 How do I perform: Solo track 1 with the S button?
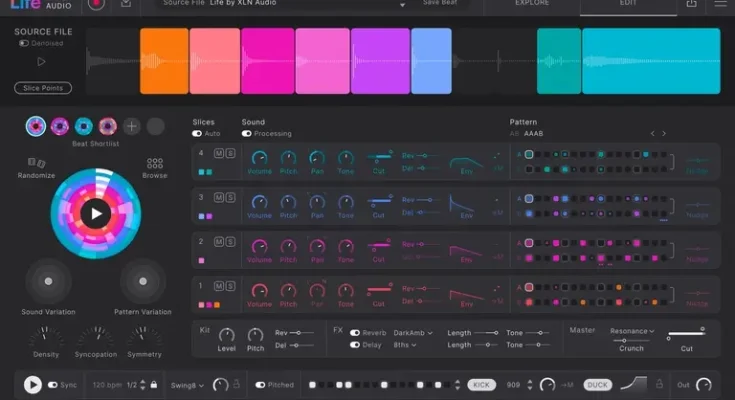[x=231, y=285]
